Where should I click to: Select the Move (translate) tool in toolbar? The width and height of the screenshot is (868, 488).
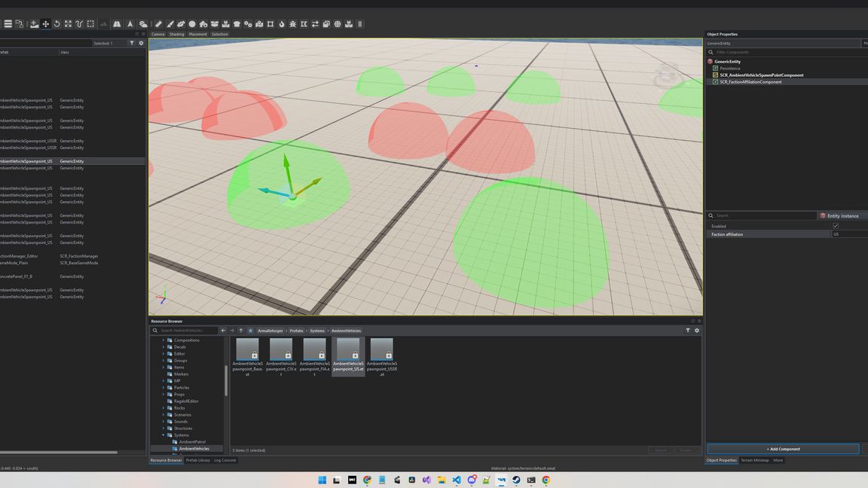[x=45, y=24]
